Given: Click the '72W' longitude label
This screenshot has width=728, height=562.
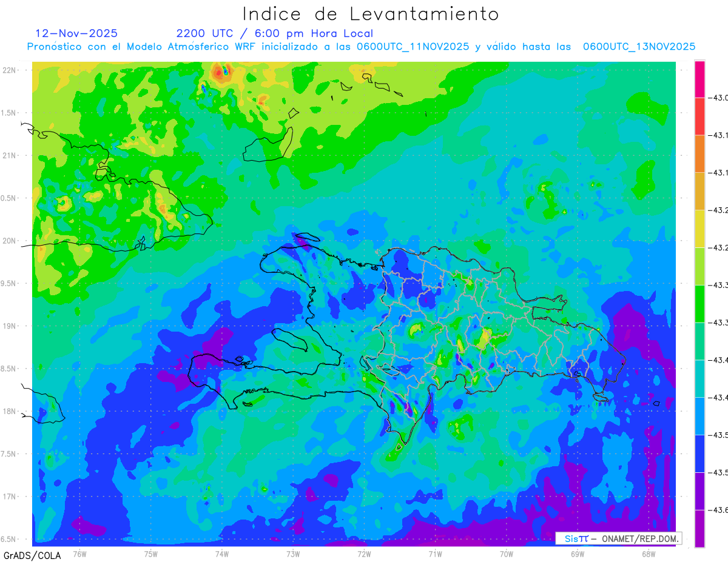Looking at the screenshot, I should pyautogui.click(x=364, y=553).
